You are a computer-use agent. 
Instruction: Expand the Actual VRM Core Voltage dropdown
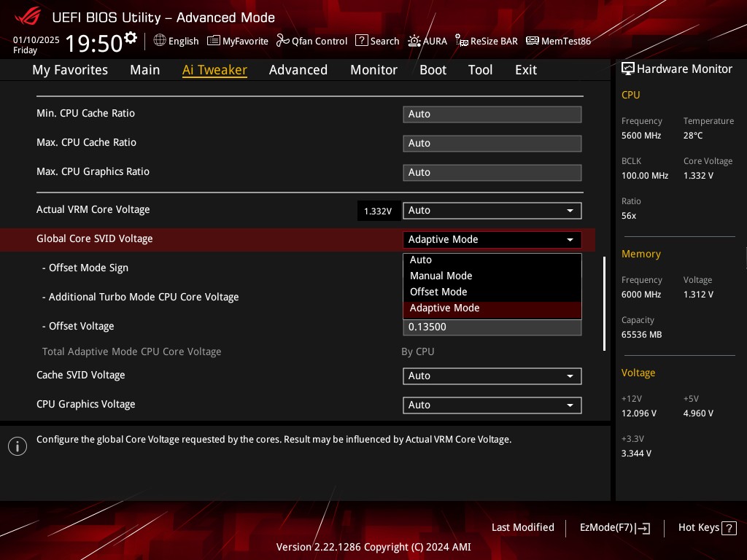(492, 210)
